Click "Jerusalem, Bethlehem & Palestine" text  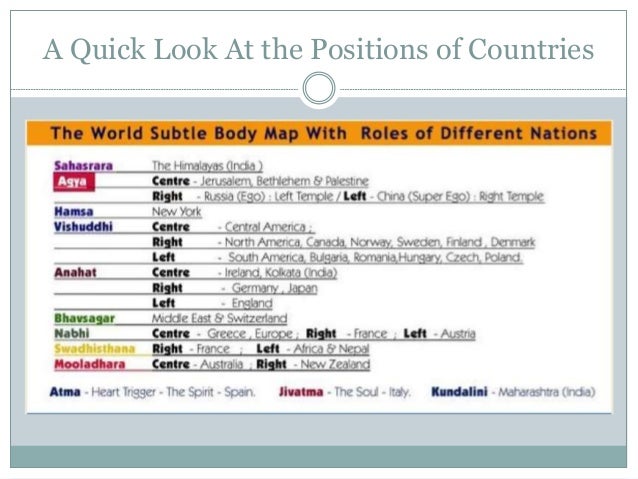[284, 181]
